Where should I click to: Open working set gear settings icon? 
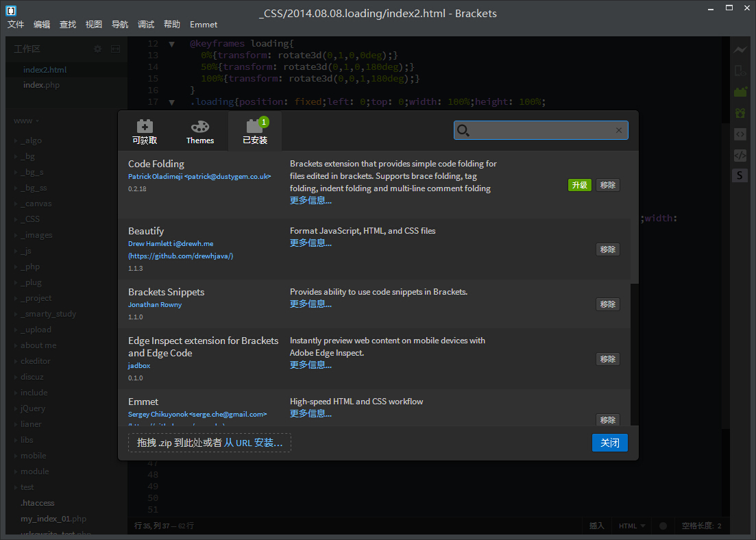coord(98,49)
